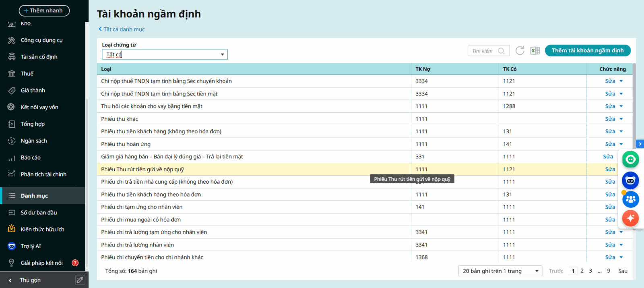The image size is (644, 288).
Task: Open the green chat support floating icon
Action: pyautogui.click(x=630, y=160)
